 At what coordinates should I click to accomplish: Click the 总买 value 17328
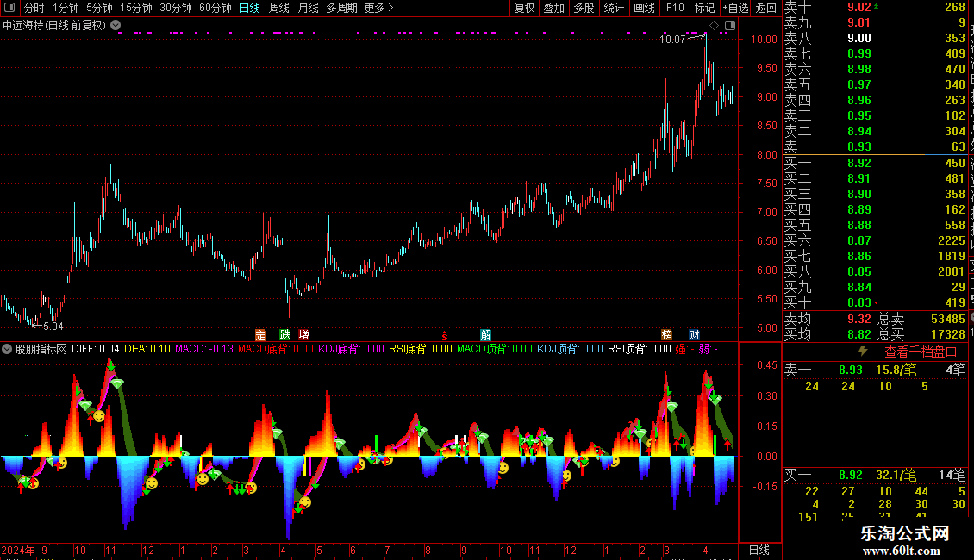click(948, 334)
